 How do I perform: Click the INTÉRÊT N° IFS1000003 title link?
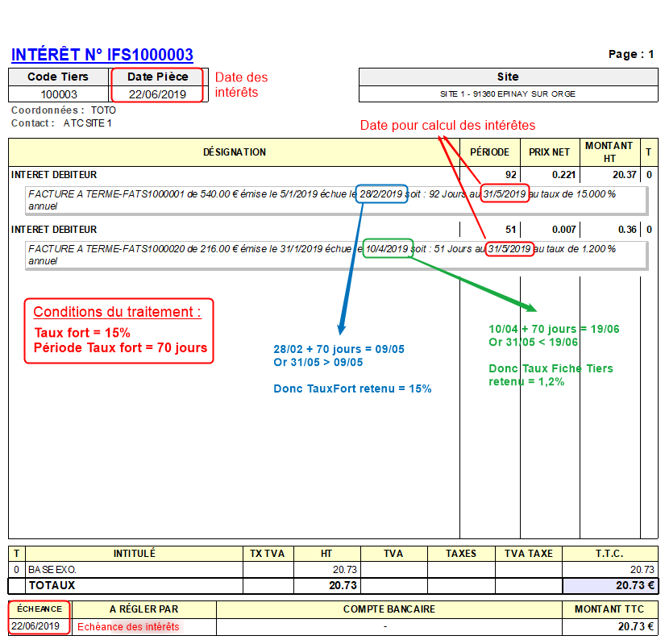[102, 55]
